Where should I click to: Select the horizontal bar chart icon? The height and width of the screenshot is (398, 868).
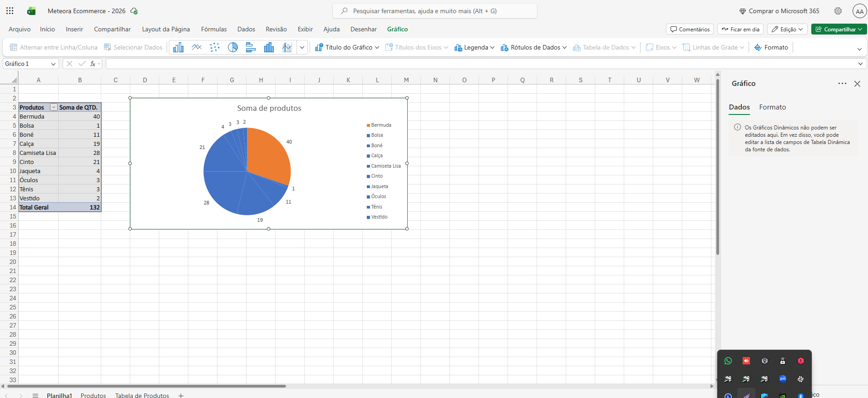click(251, 47)
